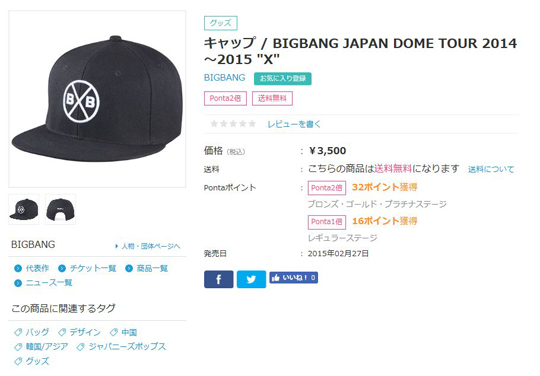
Task: Add to favorites with お気に入り登録
Action: (283, 79)
